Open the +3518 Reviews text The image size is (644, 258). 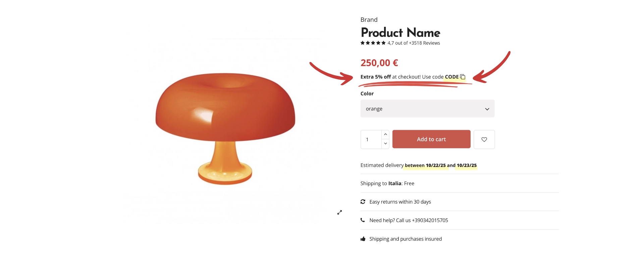coord(424,43)
